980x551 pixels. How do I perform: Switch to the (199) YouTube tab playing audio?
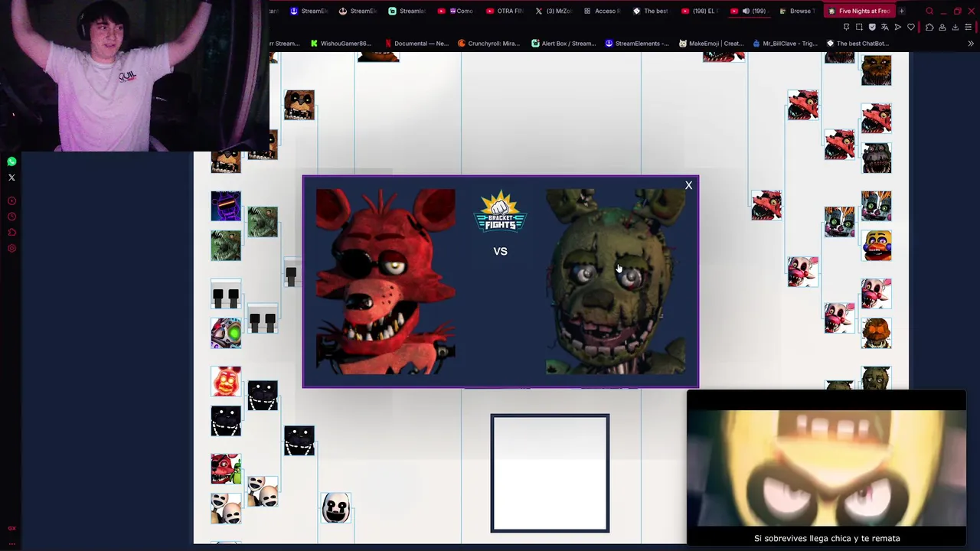click(x=748, y=11)
